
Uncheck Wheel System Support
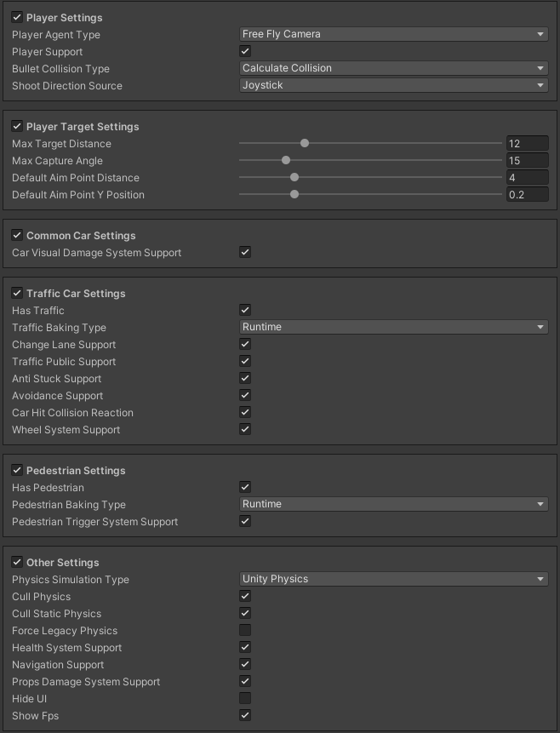tap(245, 429)
